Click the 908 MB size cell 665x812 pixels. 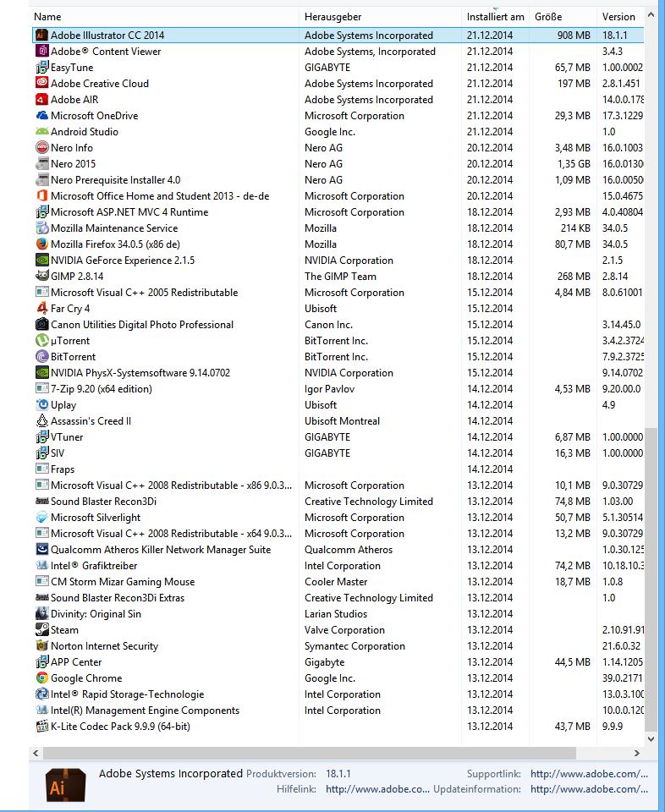574,36
